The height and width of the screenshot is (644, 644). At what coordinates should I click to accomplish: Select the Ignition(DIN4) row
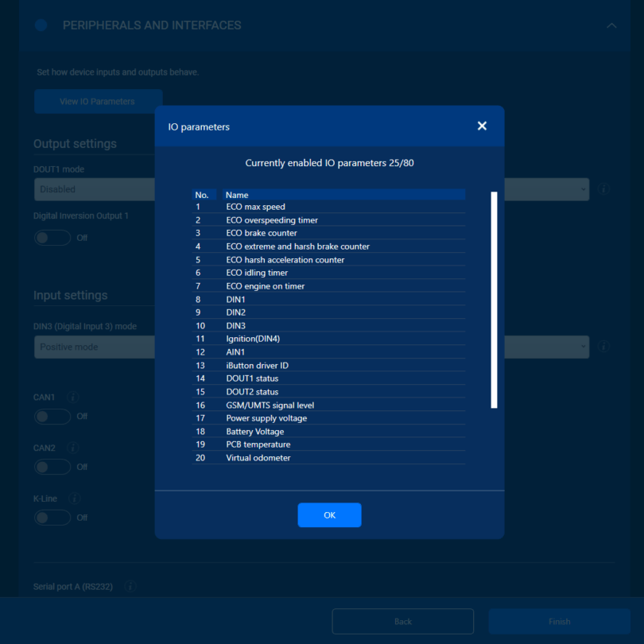(328, 339)
